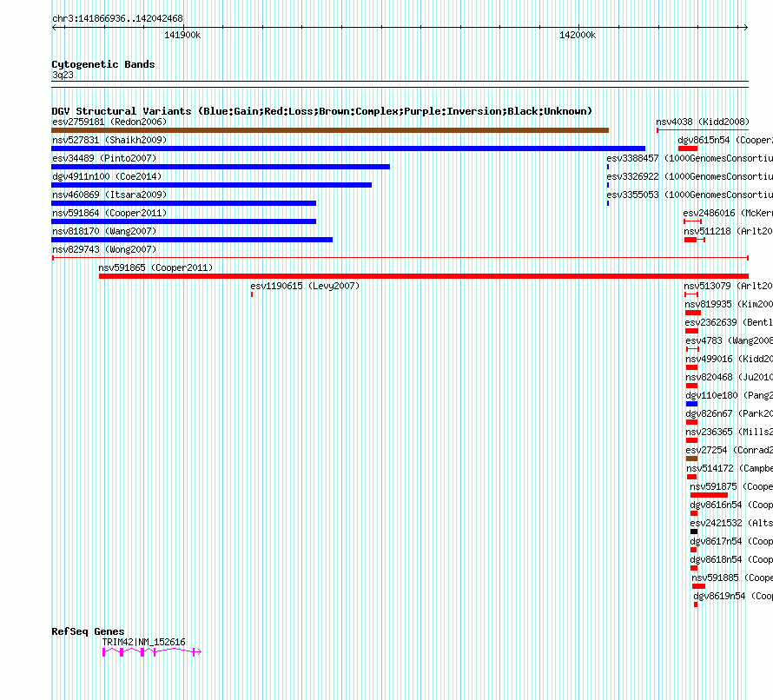Select the nsv819935 variant label
Image resolution: width=773 pixels, height=700 pixels.
pyautogui.click(x=729, y=304)
